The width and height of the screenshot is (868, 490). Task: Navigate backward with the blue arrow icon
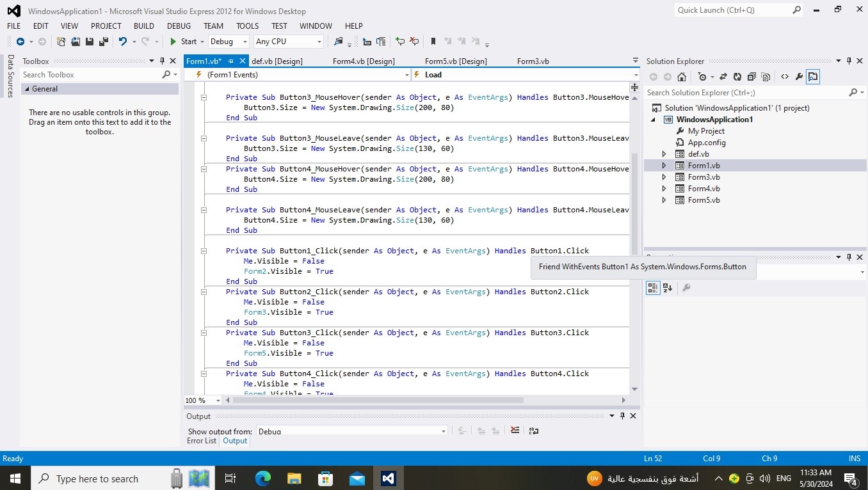tap(20, 42)
